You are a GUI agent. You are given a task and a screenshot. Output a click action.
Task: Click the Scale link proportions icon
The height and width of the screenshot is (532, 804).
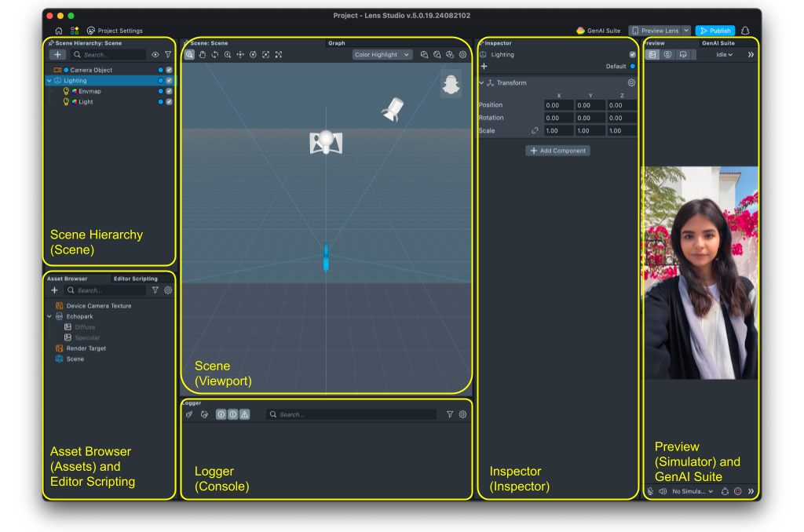tap(535, 131)
